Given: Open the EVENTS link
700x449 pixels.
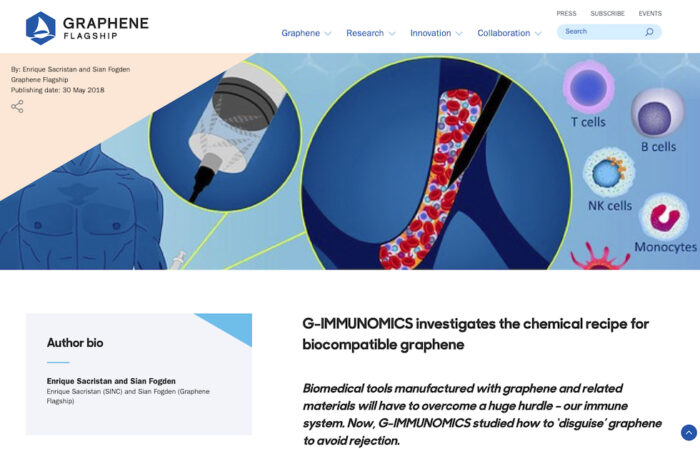Looking at the screenshot, I should point(650,13).
